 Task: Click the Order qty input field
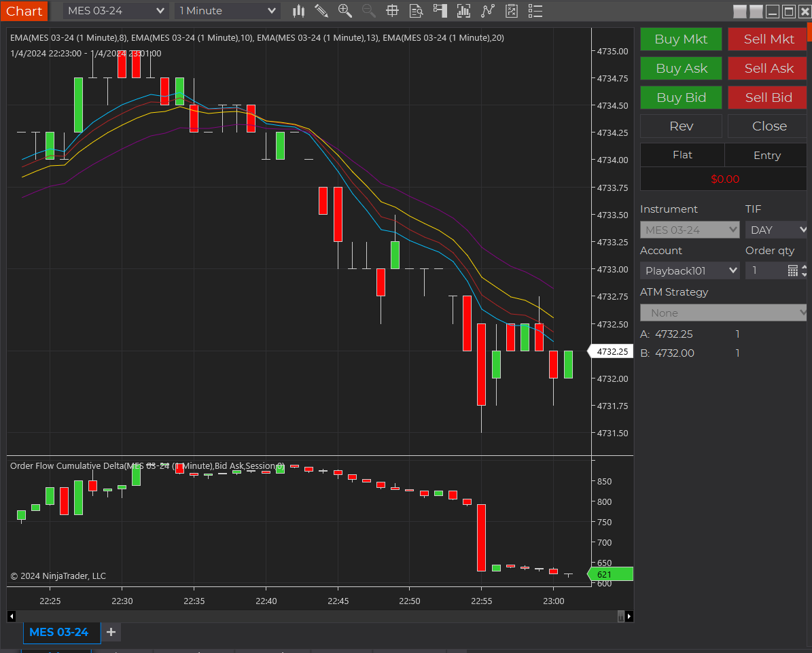tap(766, 270)
